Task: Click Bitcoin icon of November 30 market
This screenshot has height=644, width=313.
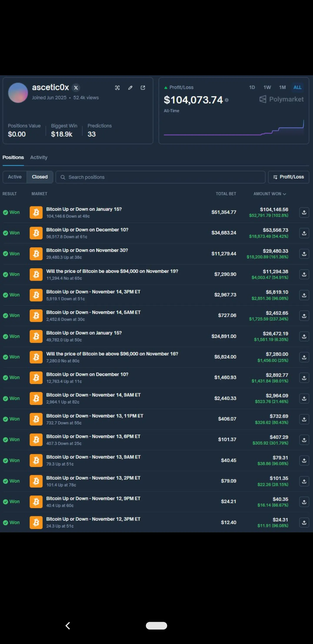Action: click(x=36, y=254)
